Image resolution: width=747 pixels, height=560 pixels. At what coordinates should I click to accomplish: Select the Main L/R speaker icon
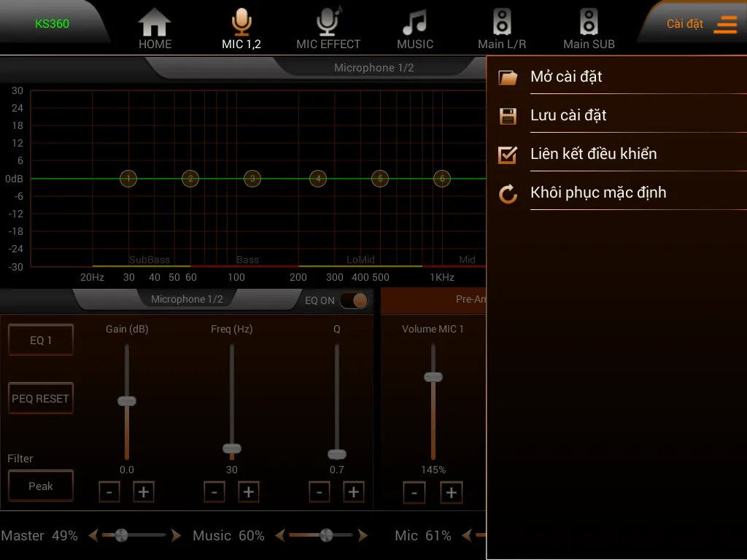pyautogui.click(x=502, y=23)
